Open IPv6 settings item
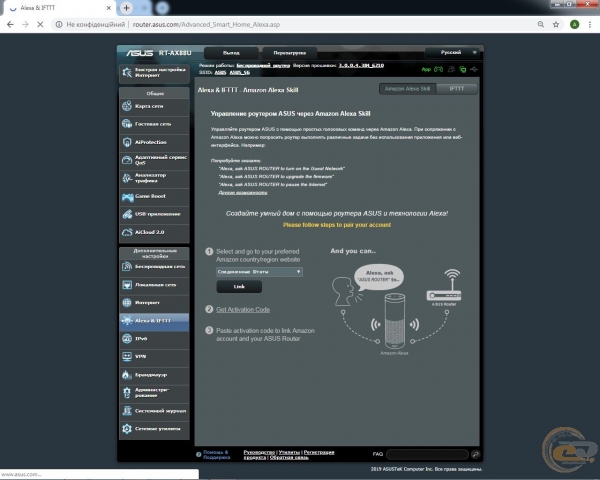600x480 pixels. pyautogui.click(x=154, y=339)
